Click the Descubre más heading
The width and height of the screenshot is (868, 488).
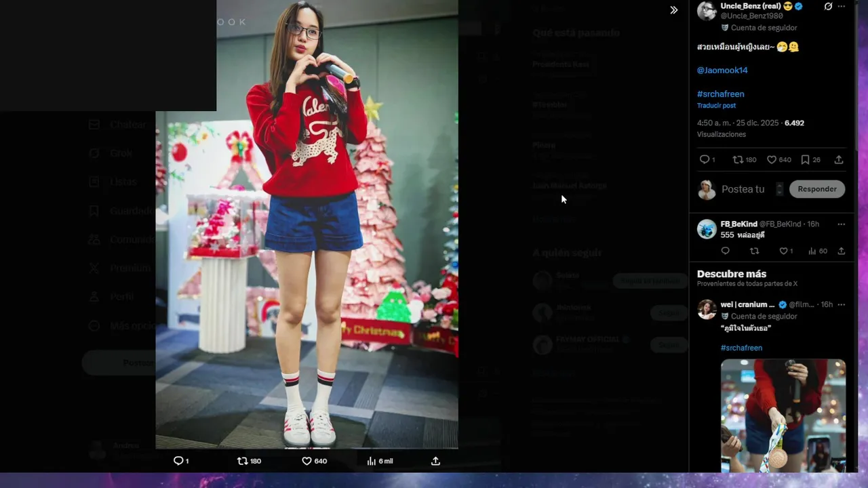point(732,274)
